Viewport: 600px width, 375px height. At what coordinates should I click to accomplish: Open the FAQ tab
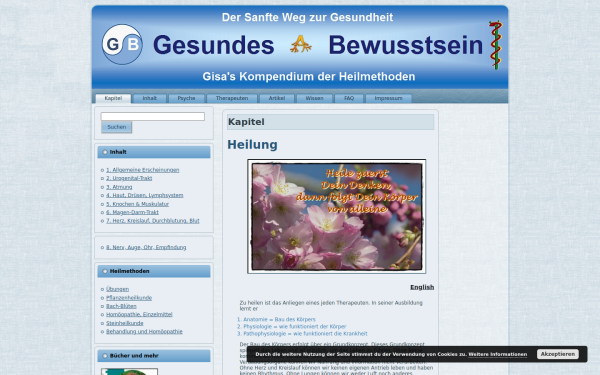(x=349, y=98)
